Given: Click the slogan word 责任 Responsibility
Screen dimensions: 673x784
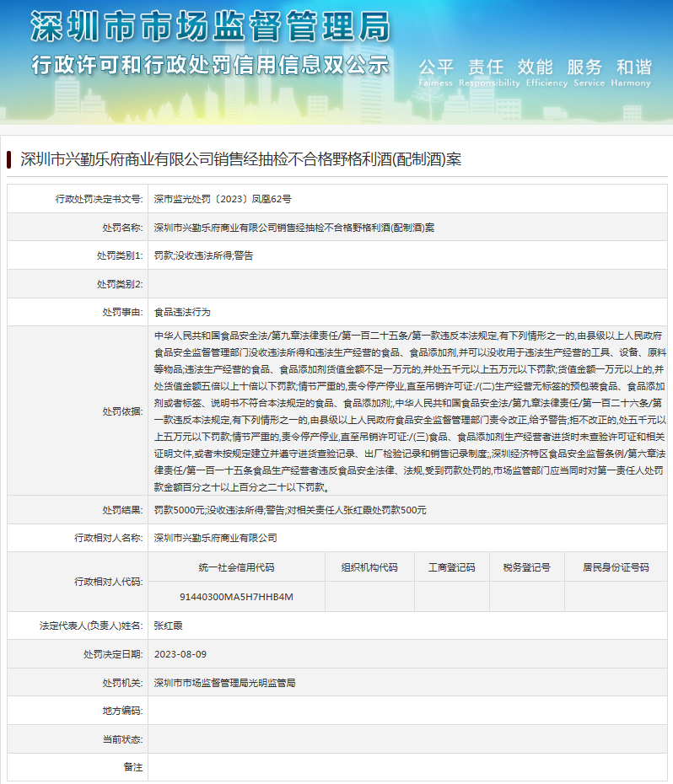Looking at the screenshot, I should pyautogui.click(x=489, y=73).
